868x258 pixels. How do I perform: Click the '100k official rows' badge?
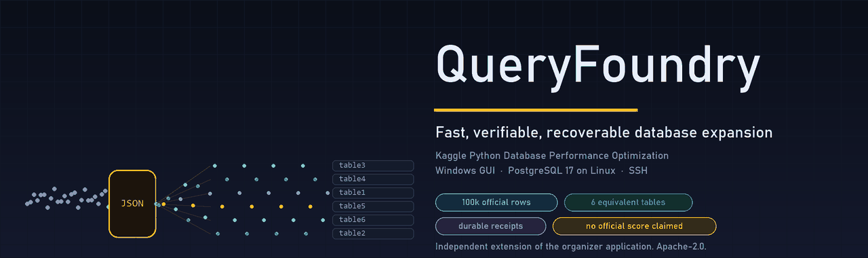click(496, 202)
